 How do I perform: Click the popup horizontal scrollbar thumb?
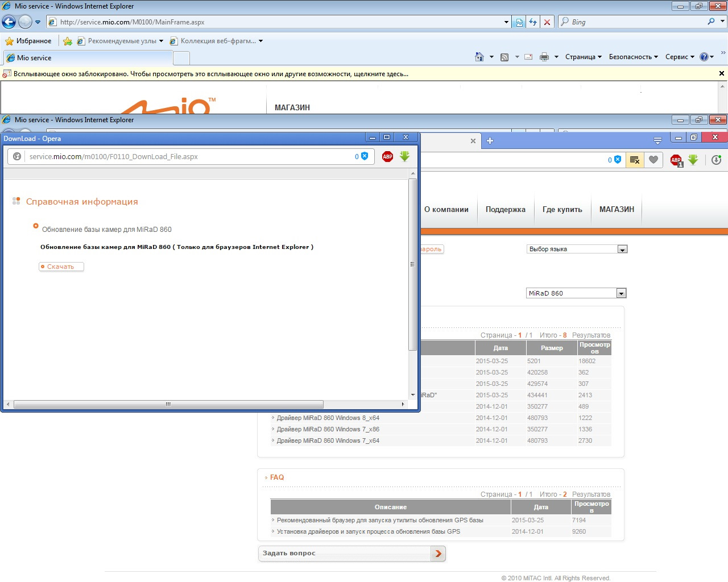tap(168, 404)
